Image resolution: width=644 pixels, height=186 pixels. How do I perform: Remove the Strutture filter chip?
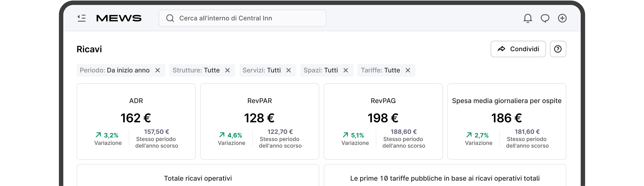point(227,70)
